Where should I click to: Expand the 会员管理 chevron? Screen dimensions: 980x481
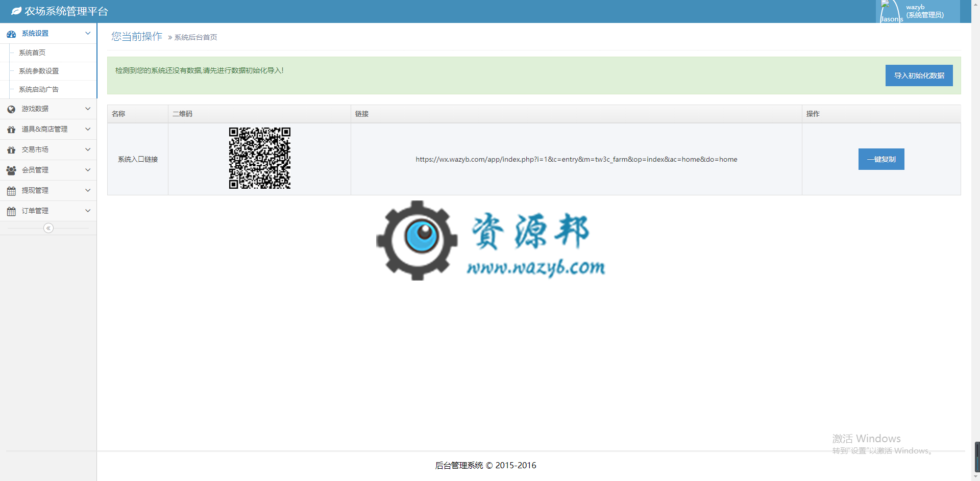point(88,170)
